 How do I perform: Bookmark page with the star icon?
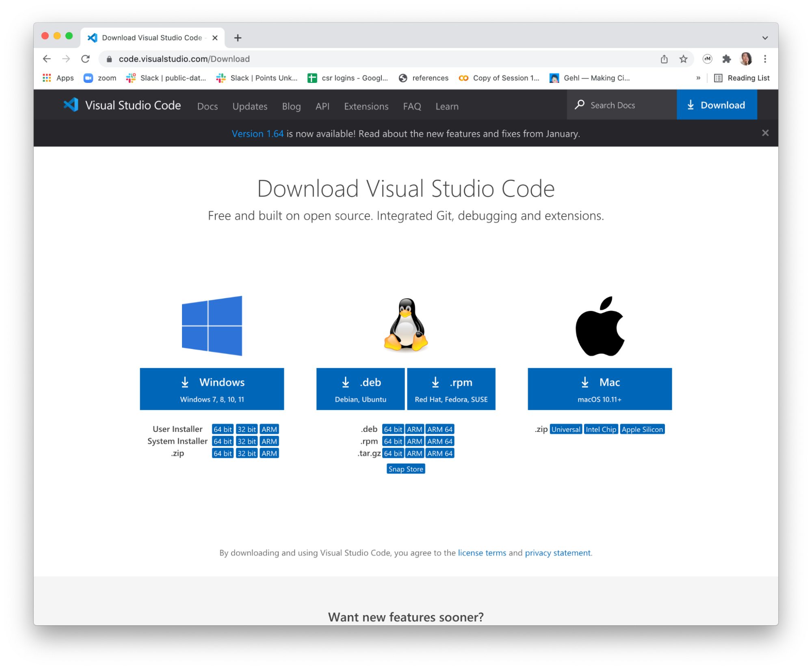(x=683, y=59)
